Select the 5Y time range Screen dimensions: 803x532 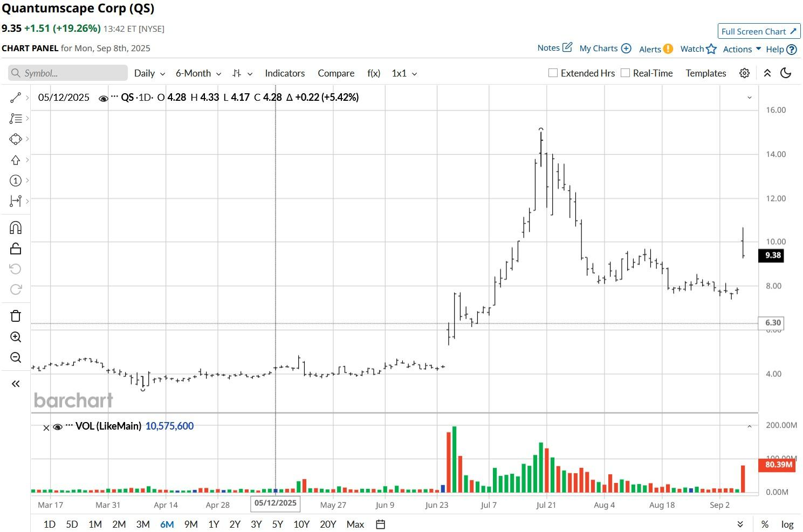coord(278,524)
